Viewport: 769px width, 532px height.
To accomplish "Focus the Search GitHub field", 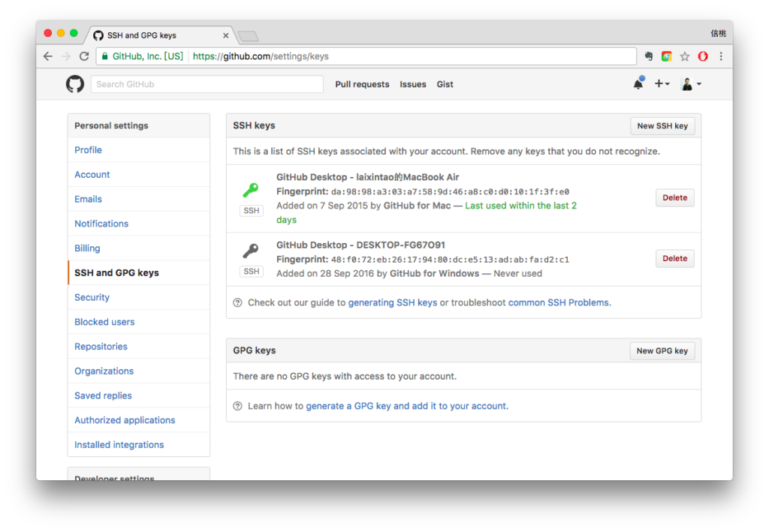I will (207, 84).
